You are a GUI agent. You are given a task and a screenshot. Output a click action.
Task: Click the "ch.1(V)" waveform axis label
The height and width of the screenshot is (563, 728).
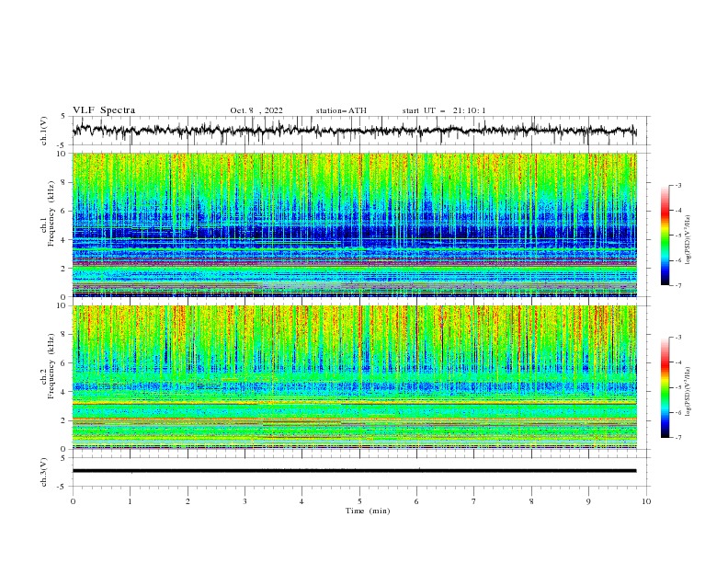click(44, 131)
